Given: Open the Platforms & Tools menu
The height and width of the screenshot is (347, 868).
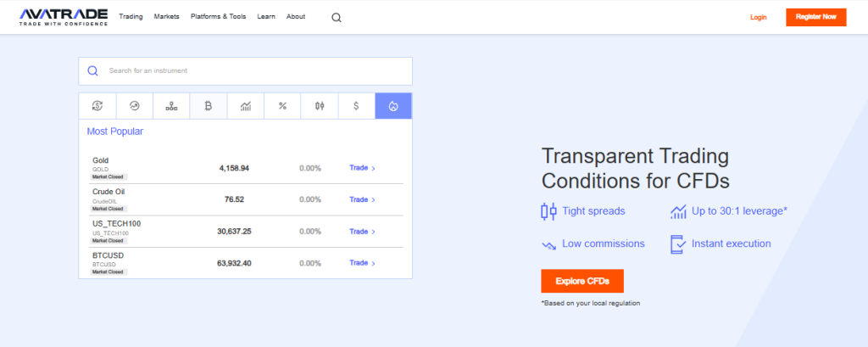Looking at the screenshot, I should [x=218, y=17].
